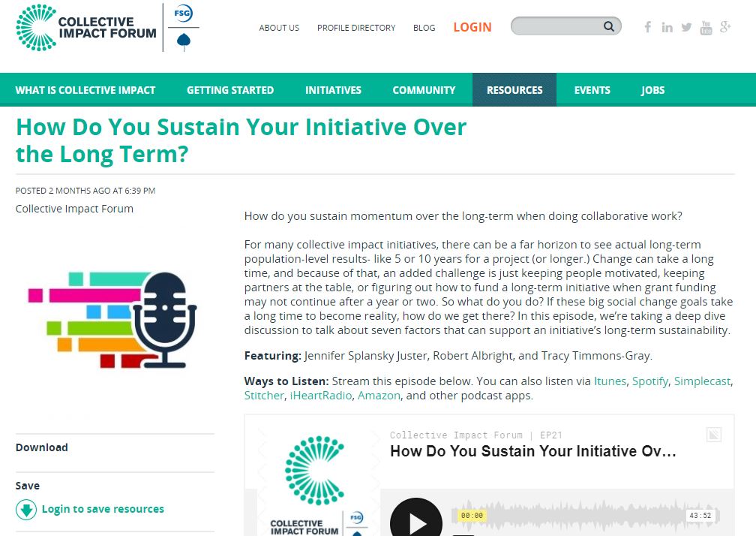Open the Facebook social icon
This screenshot has width=756, height=536.
(x=648, y=28)
